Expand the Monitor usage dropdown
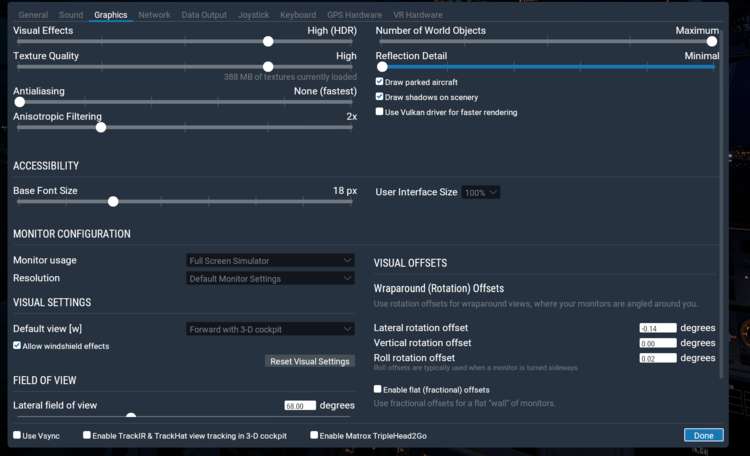This screenshot has width=750, height=456. pyautogui.click(x=270, y=261)
